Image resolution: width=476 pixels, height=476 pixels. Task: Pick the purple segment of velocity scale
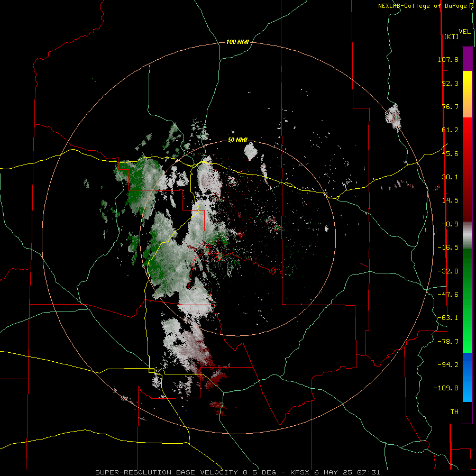click(467, 59)
